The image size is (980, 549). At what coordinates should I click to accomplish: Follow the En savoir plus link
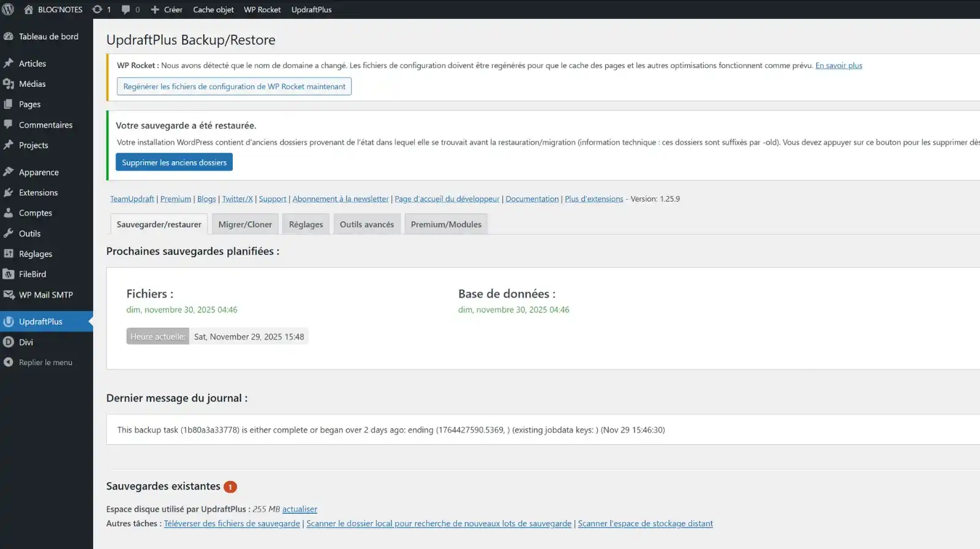[839, 66]
